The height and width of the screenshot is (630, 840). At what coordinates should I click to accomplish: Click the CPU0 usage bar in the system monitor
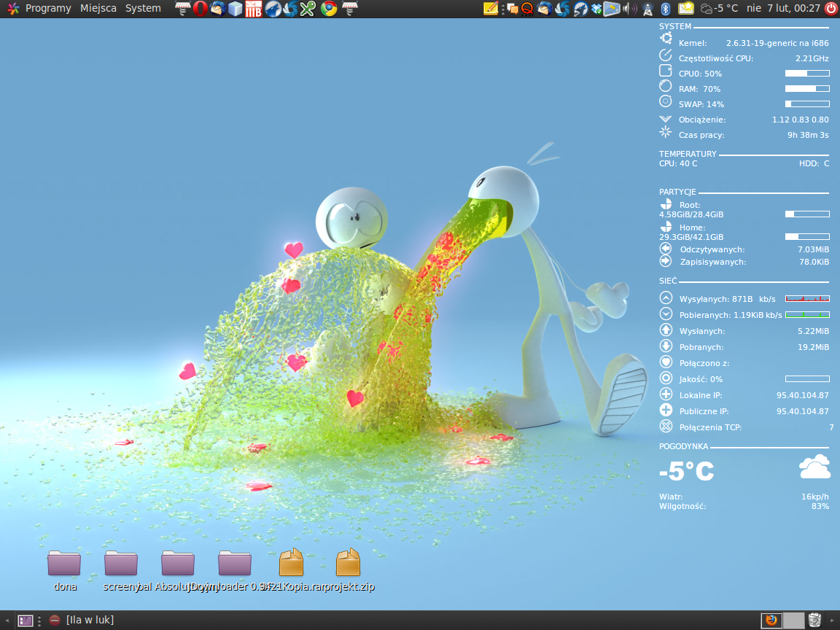(x=807, y=74)
